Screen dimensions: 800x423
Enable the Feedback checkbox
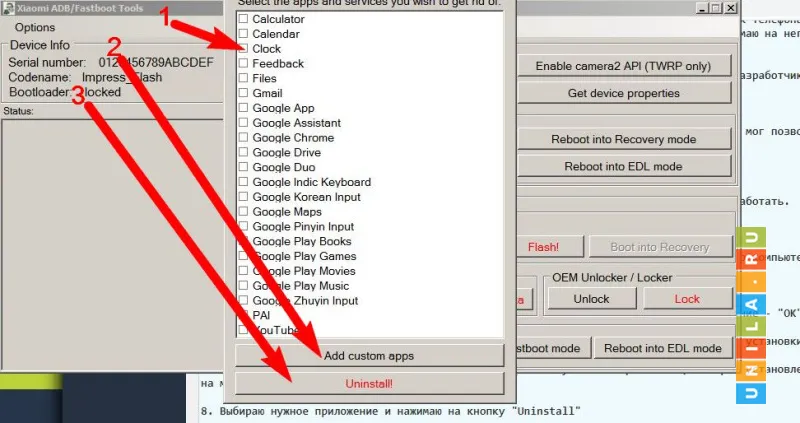click(244, 64)
